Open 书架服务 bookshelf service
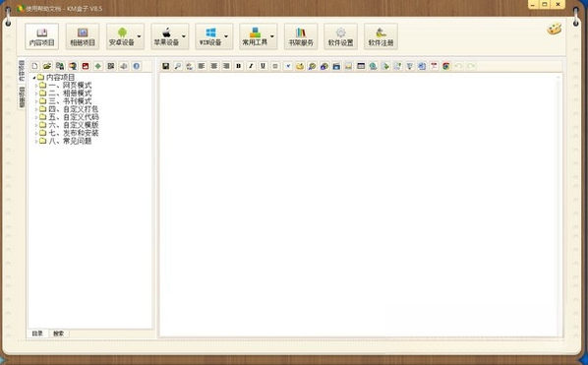588x365 pixels. coord(301,36)
